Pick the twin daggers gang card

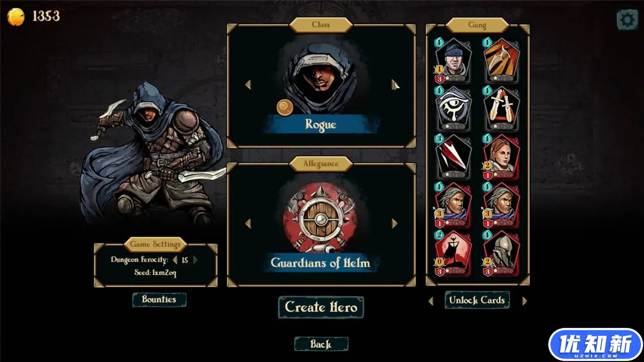click(501, 109)
